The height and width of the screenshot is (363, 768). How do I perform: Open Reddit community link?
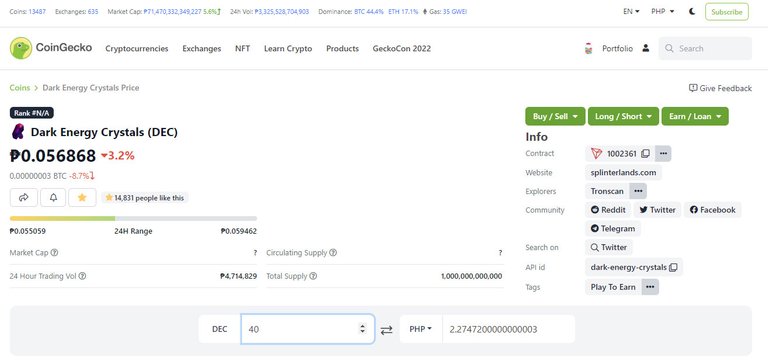608,210
